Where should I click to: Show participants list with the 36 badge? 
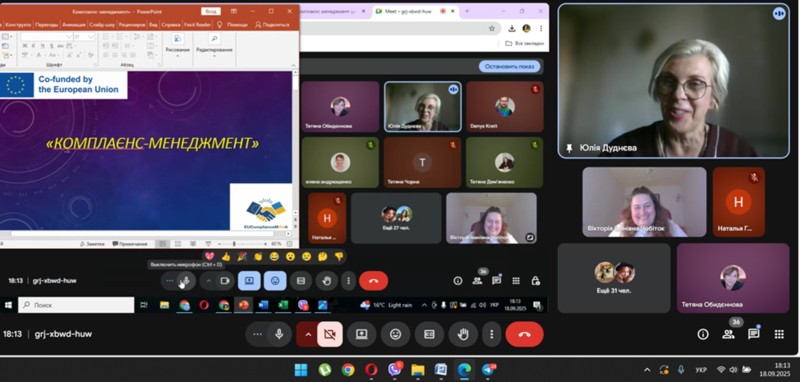pyautogui.click(x=729, y=334)
